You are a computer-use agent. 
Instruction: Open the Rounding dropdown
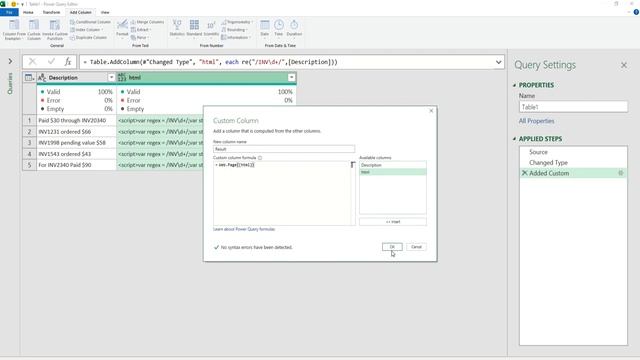click(x=234, y=30)
